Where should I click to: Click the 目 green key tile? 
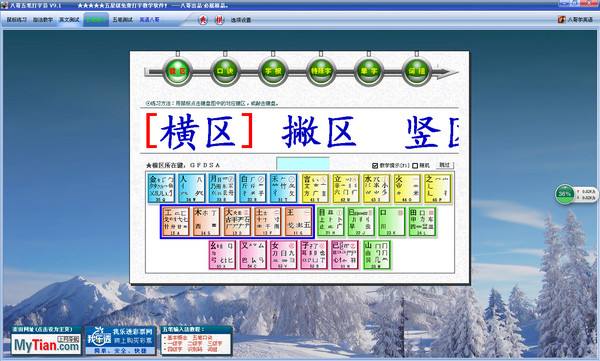[x=331, y=222]
